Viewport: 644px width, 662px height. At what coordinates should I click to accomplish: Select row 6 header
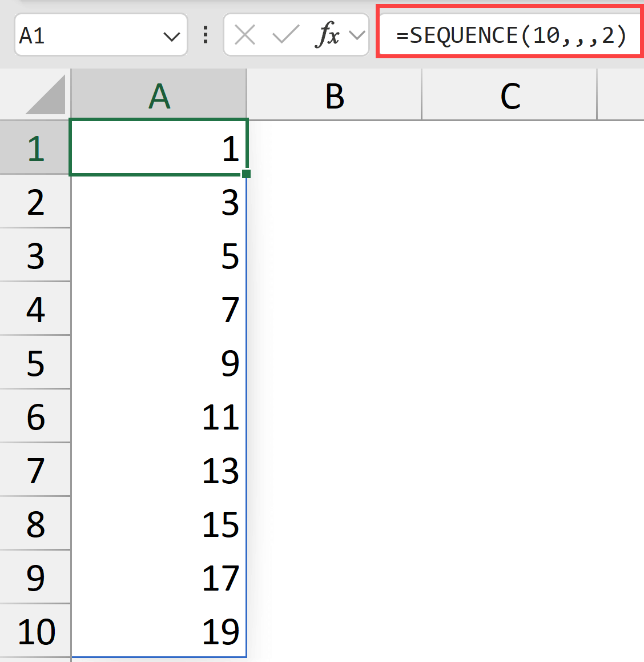[x=35, y=416]
